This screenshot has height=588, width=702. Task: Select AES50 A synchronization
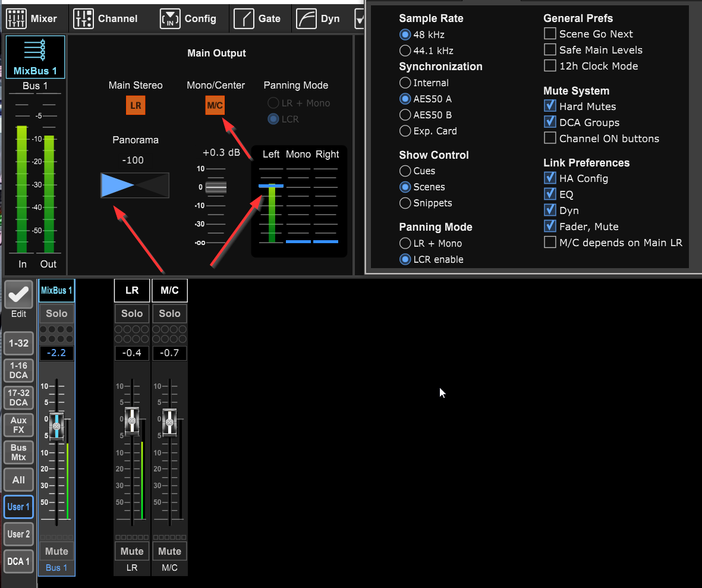(x=426, y=99)
